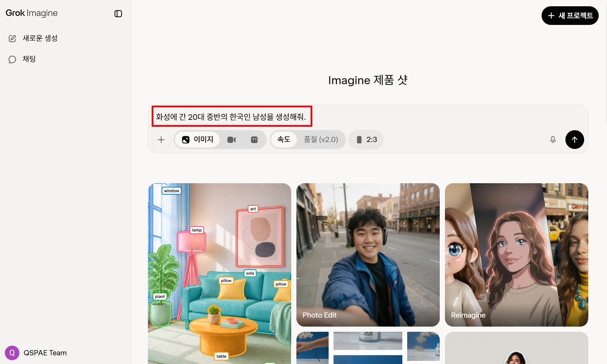Submit prompt with the arrow-up send button
The width and height of the screenshot is (607, 364).
click(x=575, y=140)
